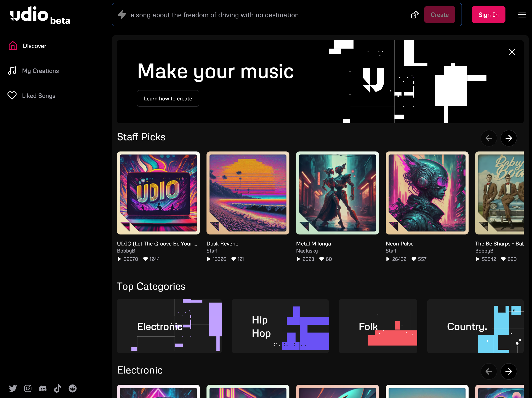The height and width of the screenshot is (398, 532).
Task: Click the Sign In button
Action: [488, 15]
